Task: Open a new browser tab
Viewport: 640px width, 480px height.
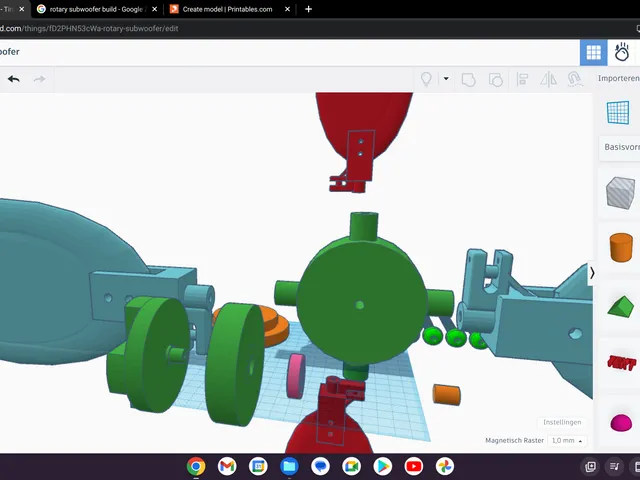Action: pyautogui.click(x=309, y=9)
